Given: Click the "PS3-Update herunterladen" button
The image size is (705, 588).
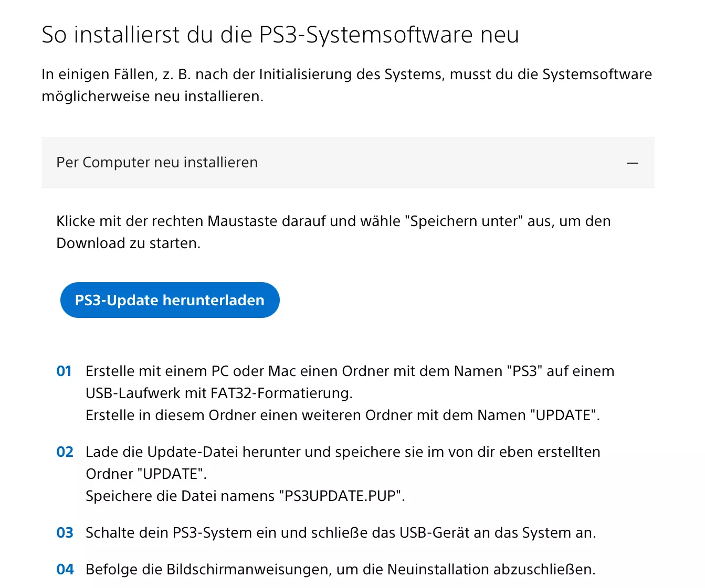Looking at the screenshot, I should pos(170,300).
